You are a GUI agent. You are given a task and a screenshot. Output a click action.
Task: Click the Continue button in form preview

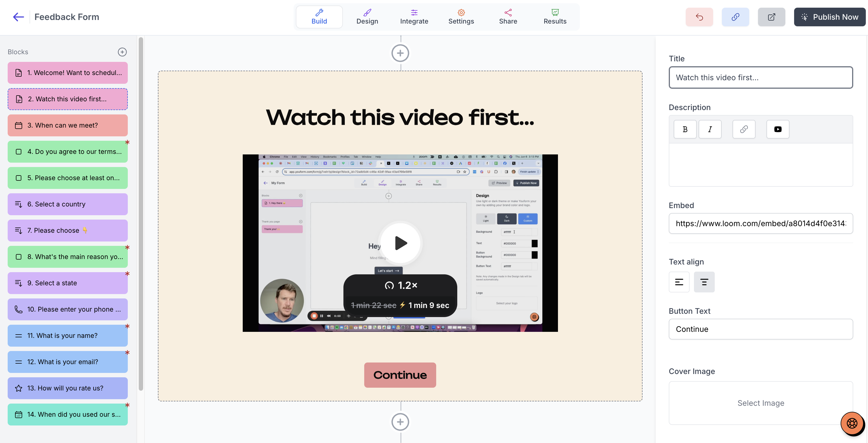coord(400,375)
